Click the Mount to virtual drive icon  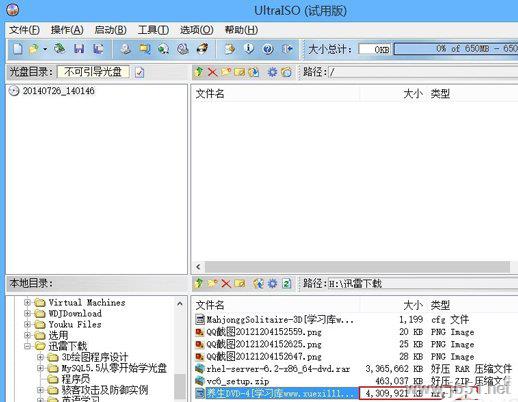[183, 49]
